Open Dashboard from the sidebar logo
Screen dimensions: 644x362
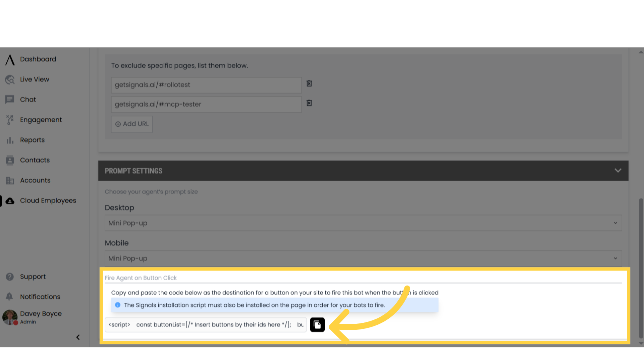[10, 60]
